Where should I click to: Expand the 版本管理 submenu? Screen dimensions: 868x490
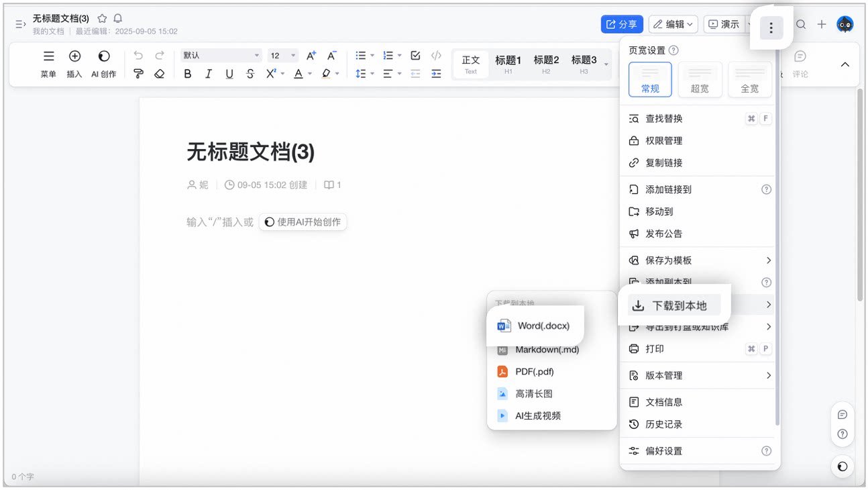[x=698, y=375]
